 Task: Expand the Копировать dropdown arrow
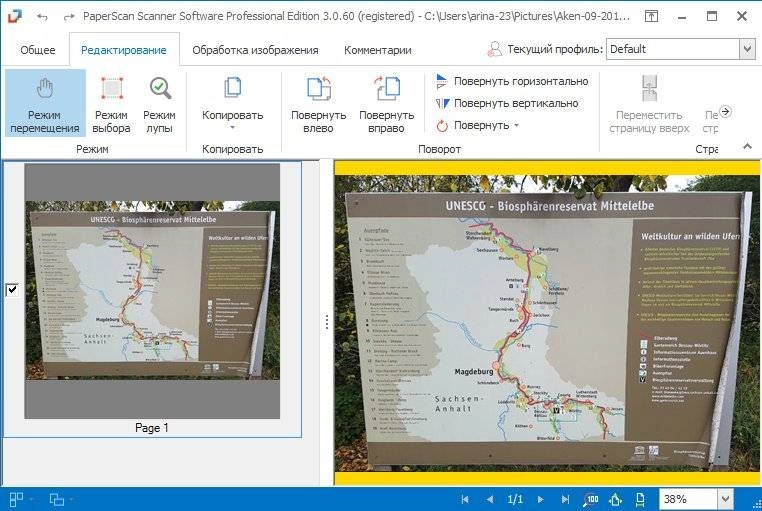[x=232, y=128]
